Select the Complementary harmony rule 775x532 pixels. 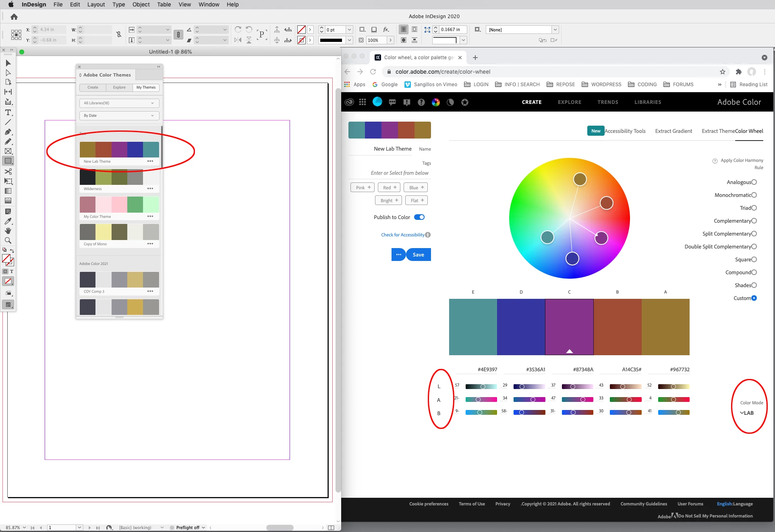tap(754, 221)
